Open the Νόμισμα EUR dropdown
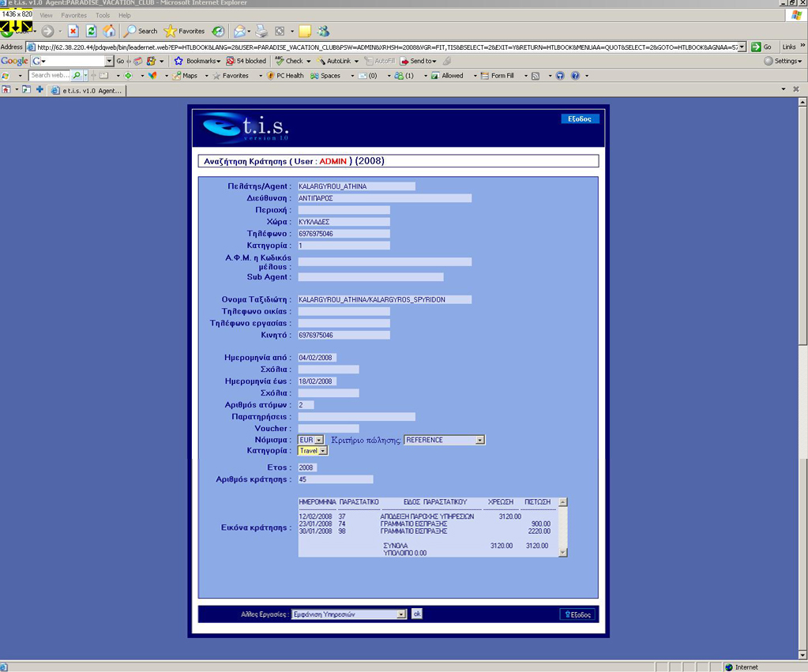This screenshot has height=672, width=808. click(310, 440)
